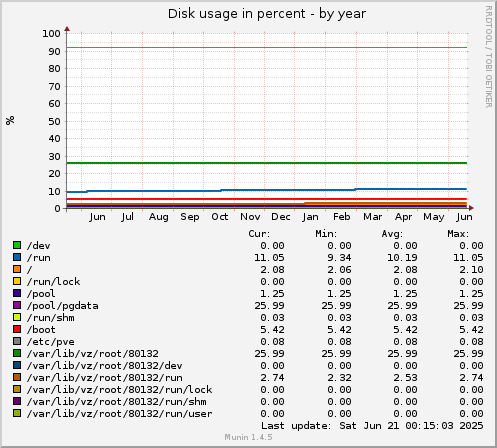Select the /var/lib/vz/root/80132/run/shm label
497x448 pixels.
point(117,402)
